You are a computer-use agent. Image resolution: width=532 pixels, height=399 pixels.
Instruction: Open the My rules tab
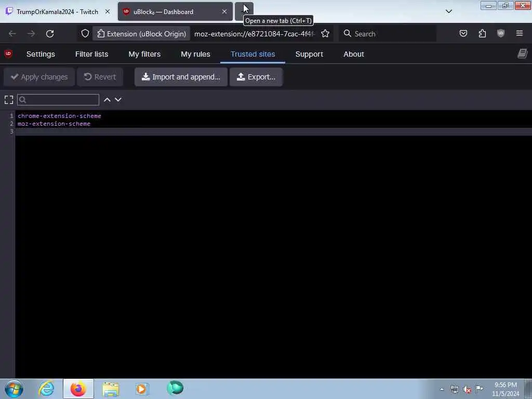coord(195,54)
